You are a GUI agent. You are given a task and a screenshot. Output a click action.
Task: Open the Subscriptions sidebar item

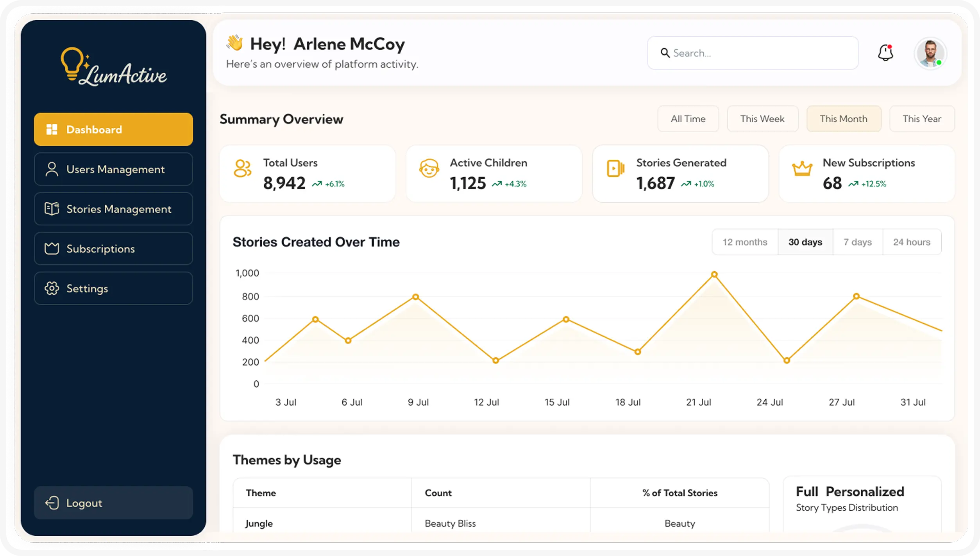[113, 249]
